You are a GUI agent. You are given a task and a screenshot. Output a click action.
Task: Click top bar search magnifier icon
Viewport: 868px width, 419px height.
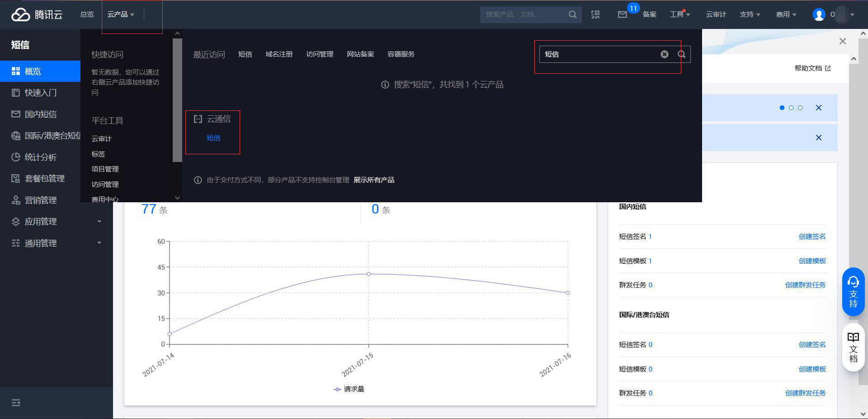tap(572, 14)
